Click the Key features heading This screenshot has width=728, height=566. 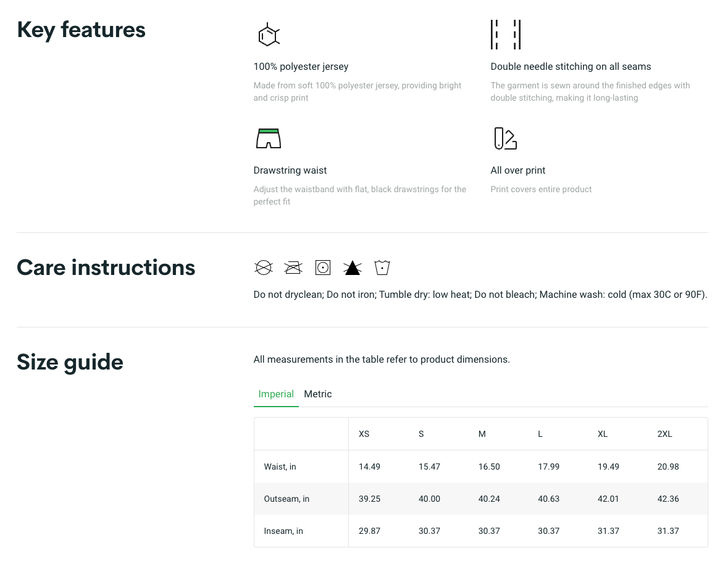pyautogui.click(x=82, y=30)
